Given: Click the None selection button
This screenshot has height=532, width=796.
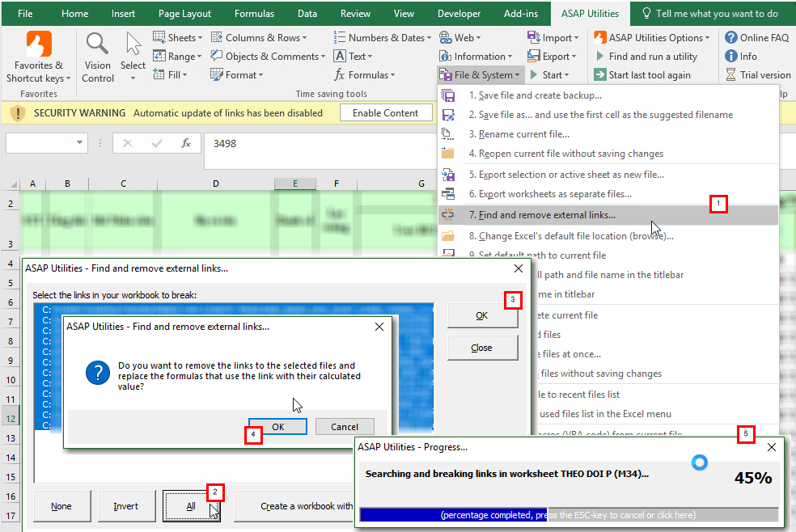Looking at the screenshot, I should [x=61, y=506].
